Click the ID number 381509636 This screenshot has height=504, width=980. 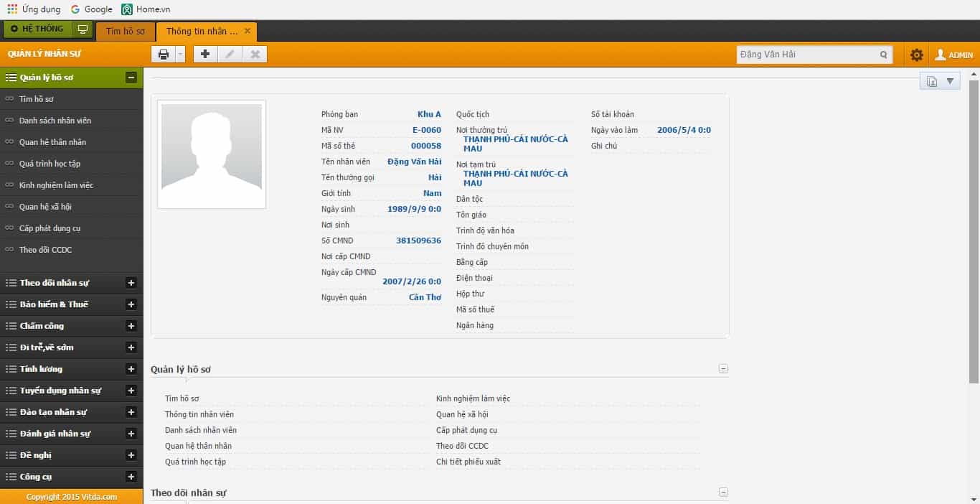click(x=418, y=241)
